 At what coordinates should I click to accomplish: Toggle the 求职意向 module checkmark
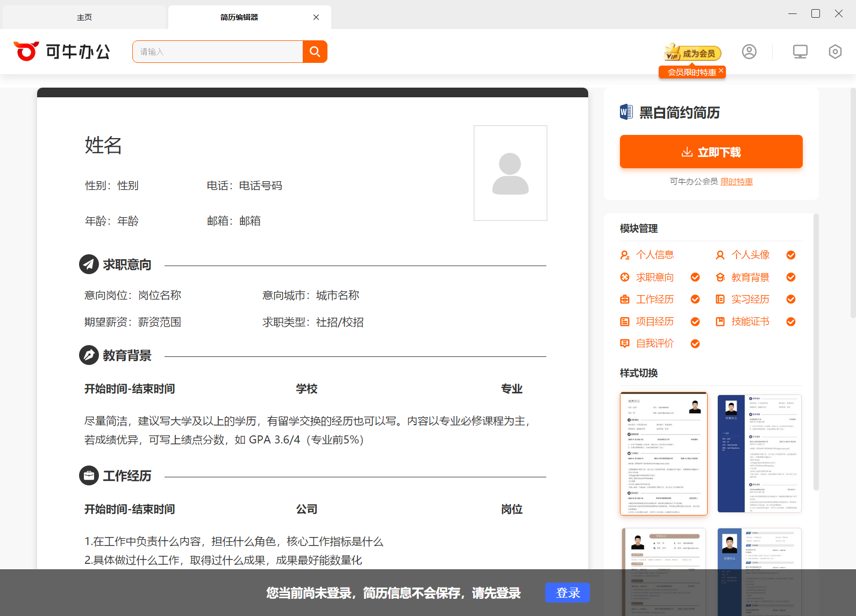(695, 277)
